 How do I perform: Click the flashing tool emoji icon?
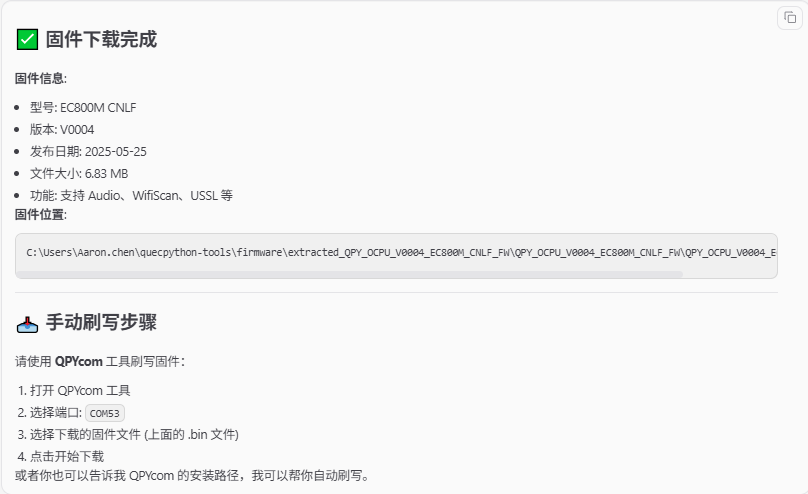[x=27, y=323]
